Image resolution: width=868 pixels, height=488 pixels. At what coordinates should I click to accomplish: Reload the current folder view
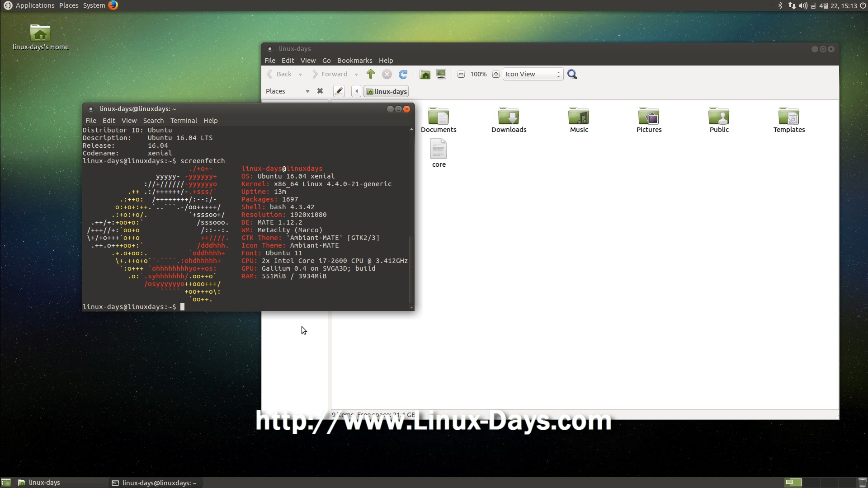pos(403,74)
